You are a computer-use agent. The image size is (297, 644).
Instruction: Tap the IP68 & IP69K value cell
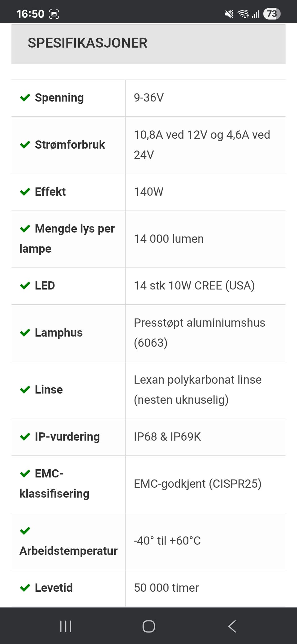pyautogui.click(x=167, y=437)
